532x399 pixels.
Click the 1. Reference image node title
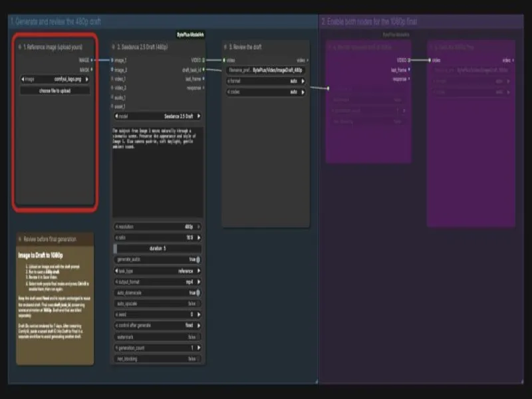[x=53, y=47]
